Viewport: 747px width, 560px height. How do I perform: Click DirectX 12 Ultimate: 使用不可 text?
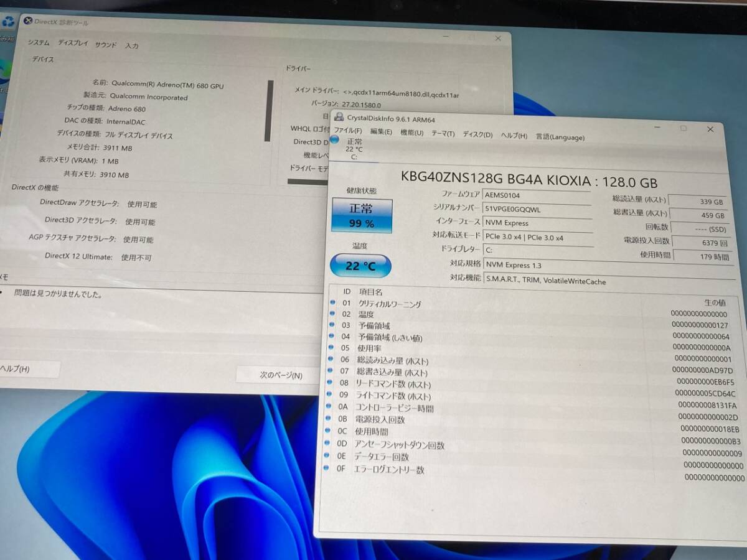point(98,256)
